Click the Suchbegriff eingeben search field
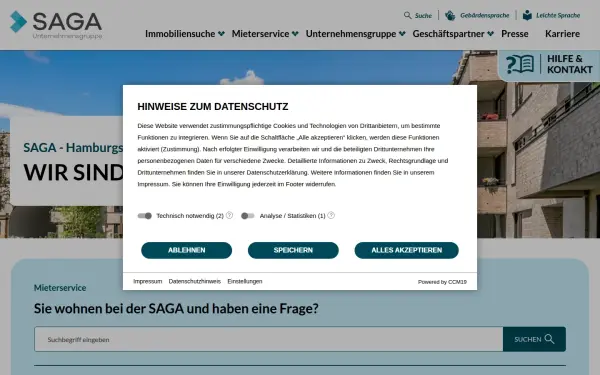Screen dimensions: 600x375 [269, 339]
